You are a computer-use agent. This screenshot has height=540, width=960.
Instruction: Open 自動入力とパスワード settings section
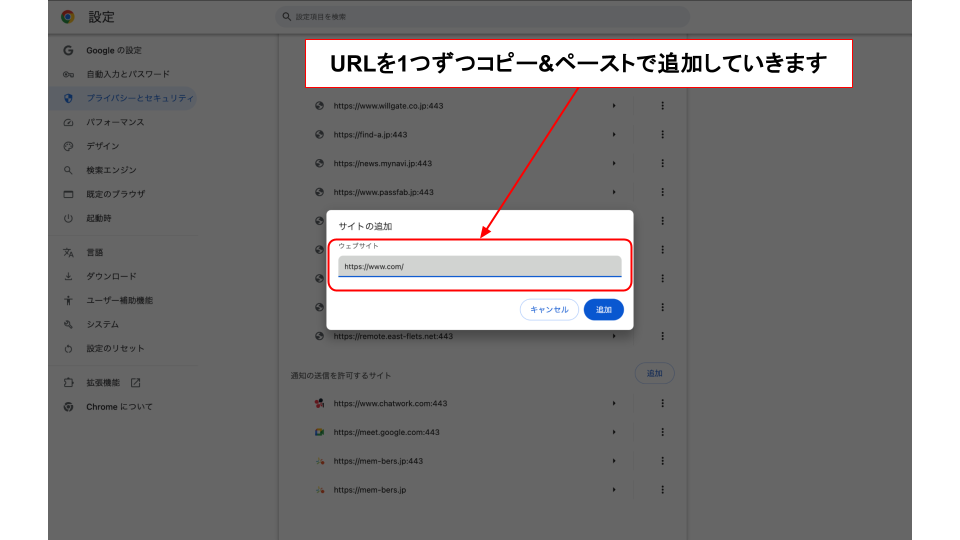click(x=127, y=74)
